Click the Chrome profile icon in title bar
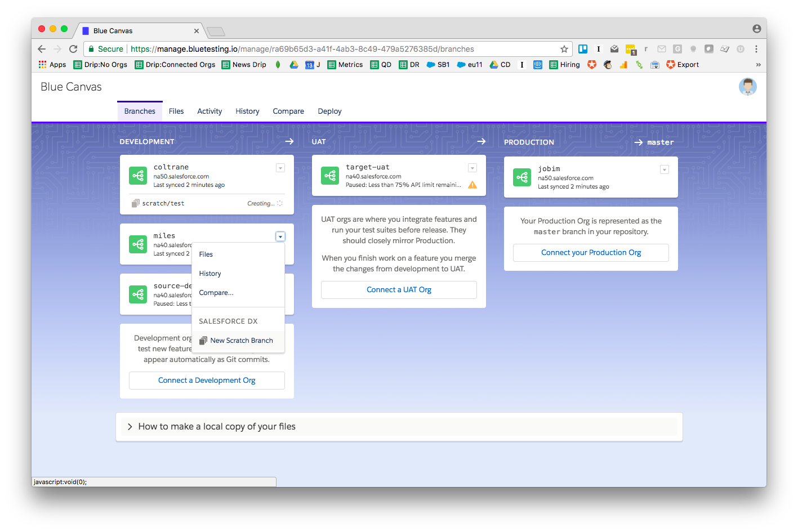Screen dimensions: 798x532 pyautogui.click(x=756, y=29)
